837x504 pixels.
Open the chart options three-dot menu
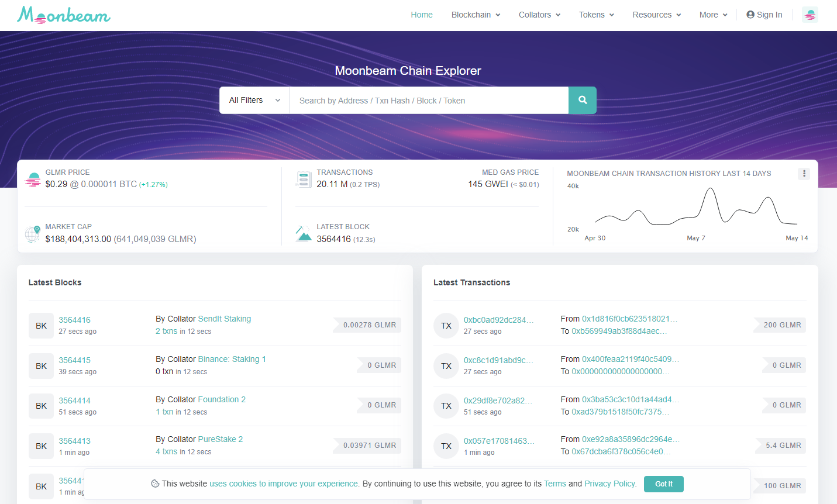point(804,174)
